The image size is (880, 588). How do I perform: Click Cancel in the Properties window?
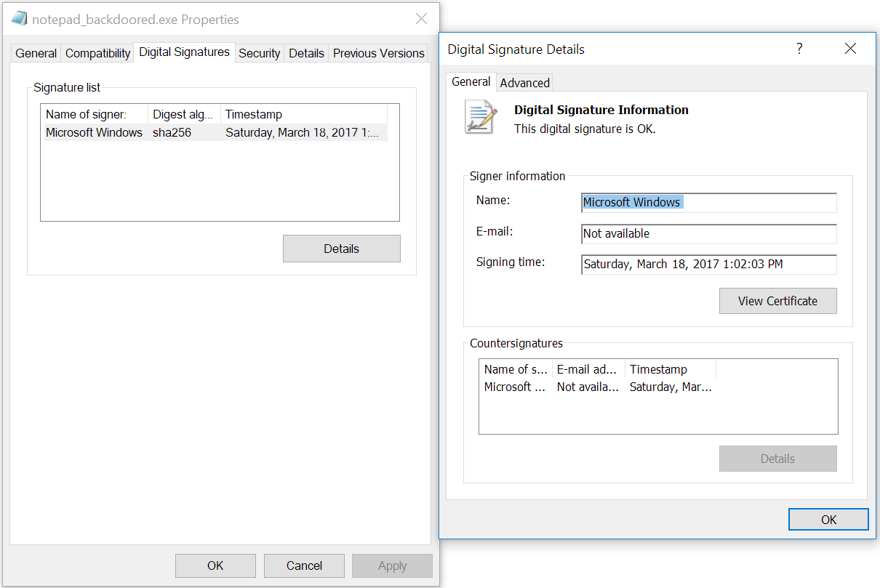(304, 565)
